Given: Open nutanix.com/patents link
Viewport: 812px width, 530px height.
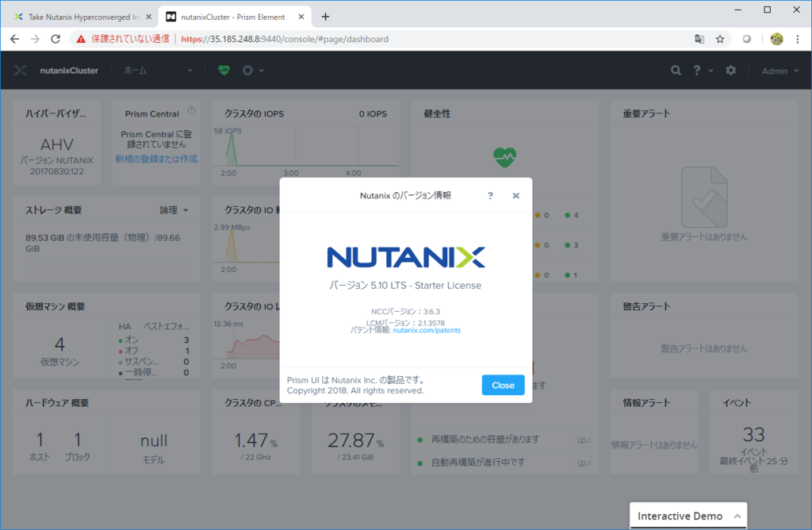Looking at the screenshot, I should click(426, 331).
